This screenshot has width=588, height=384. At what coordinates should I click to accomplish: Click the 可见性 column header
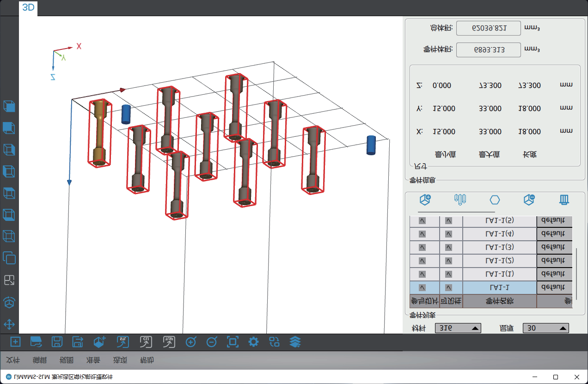click(x=451, y=301)
